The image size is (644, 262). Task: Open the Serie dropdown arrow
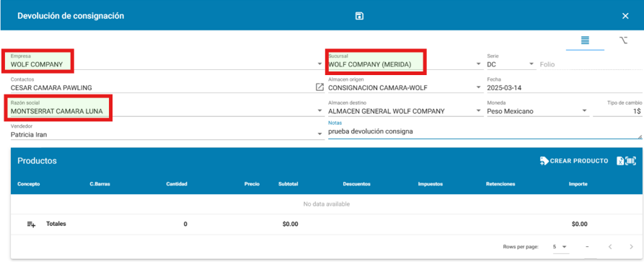click(531, 64)
